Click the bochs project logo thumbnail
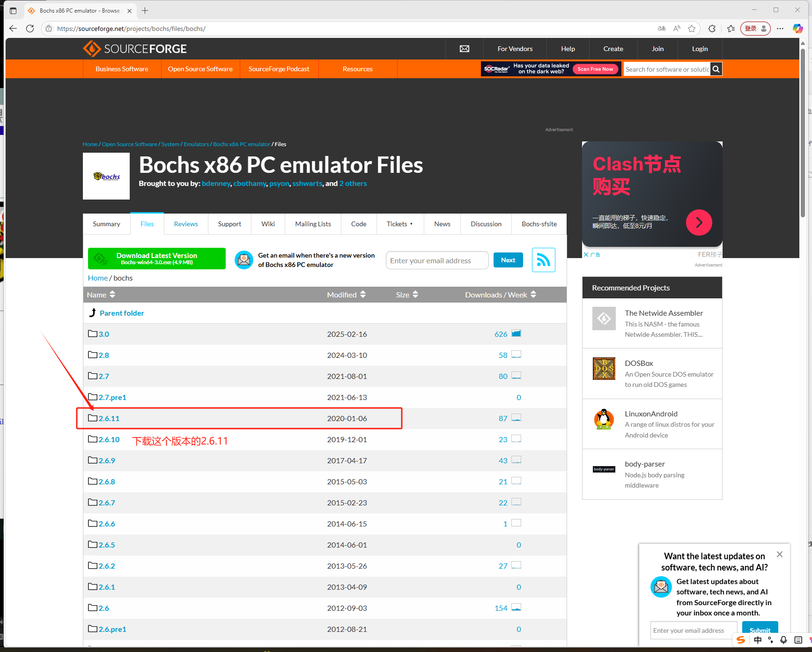 point(106,176)
